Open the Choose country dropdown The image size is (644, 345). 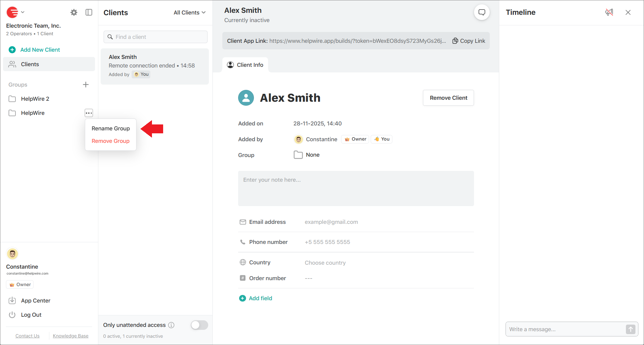click(x=325, y=262)
